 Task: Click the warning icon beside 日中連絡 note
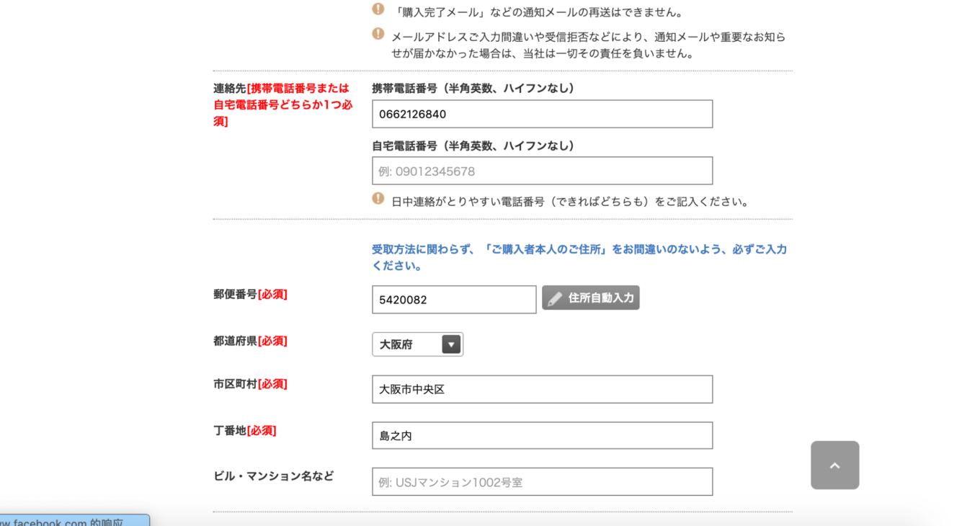tap(378, 198)
